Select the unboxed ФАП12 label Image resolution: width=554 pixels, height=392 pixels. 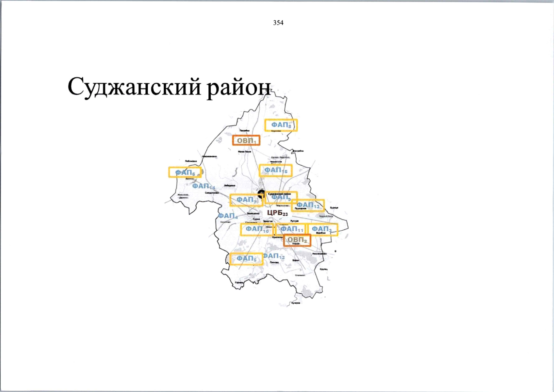274,256
